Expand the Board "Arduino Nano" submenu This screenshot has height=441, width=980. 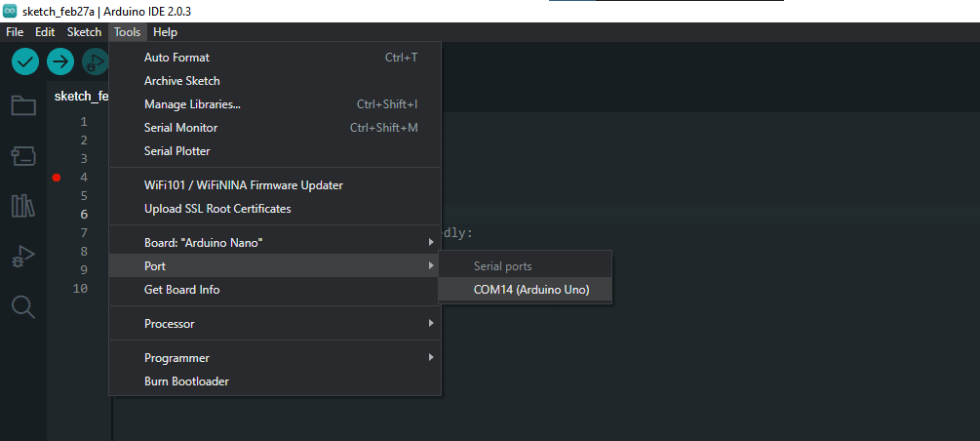(275, 242)
